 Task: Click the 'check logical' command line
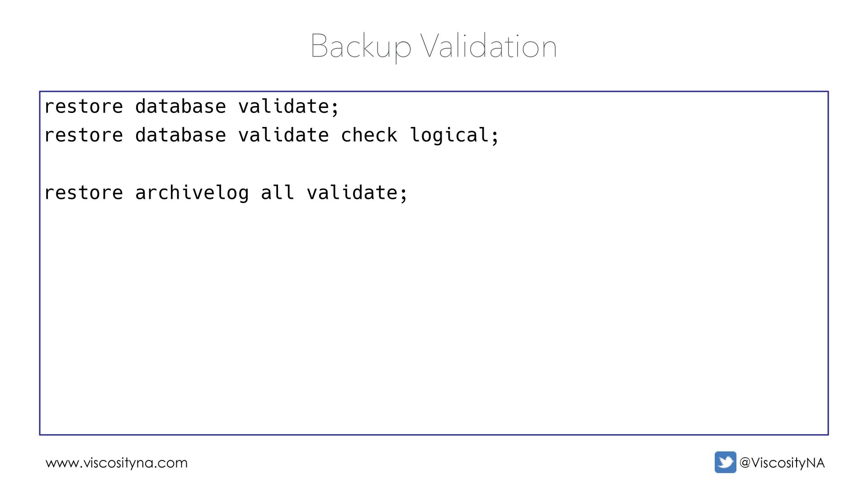coord(272,136)
